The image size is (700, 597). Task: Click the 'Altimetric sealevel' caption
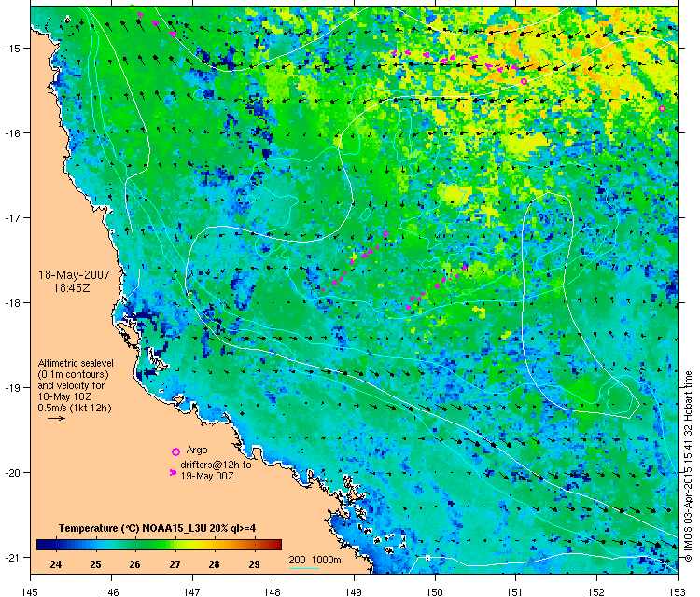click(x=76, y=363)
